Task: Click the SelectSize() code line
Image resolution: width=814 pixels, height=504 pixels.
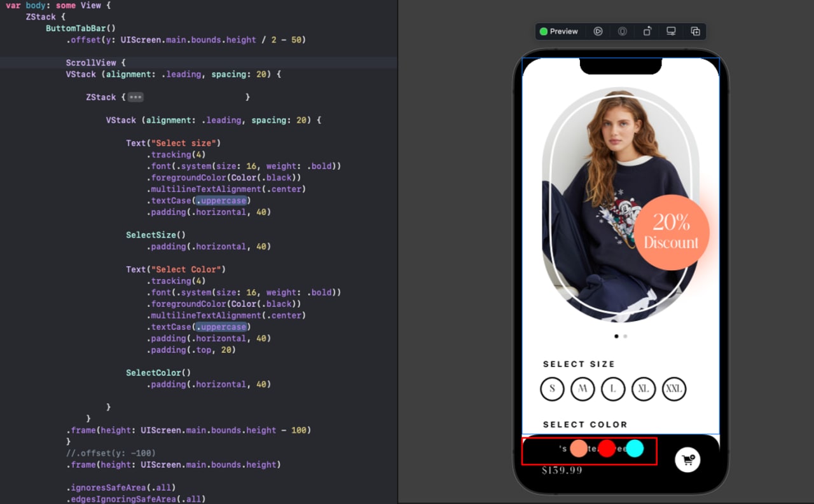Action: [x=156, y=235]
